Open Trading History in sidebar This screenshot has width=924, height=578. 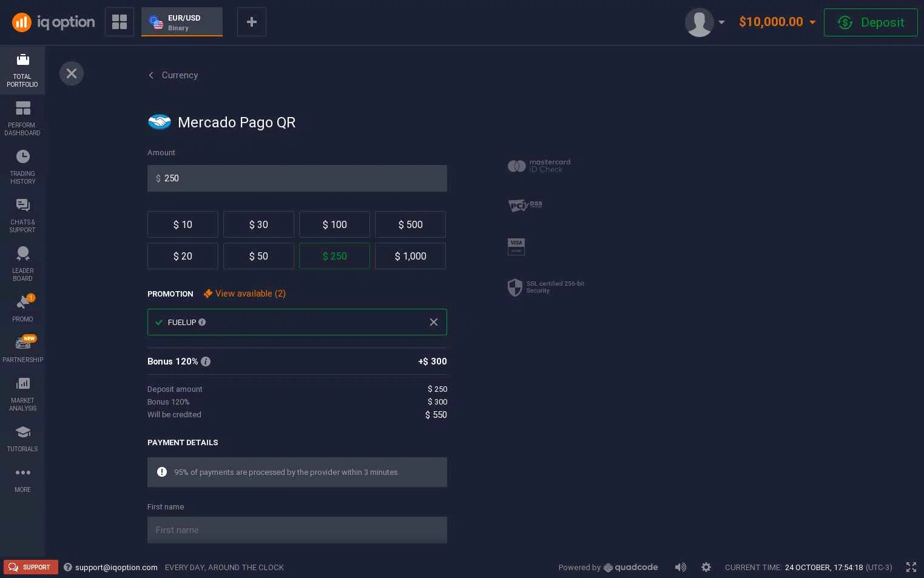click(22, 167)
